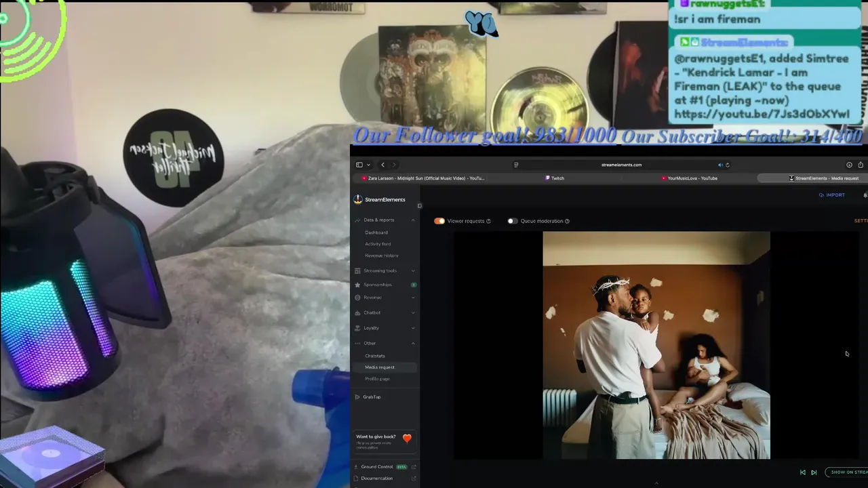Click the reader view icon in address bar
This screenshot has height=488, width=868.
516,165
